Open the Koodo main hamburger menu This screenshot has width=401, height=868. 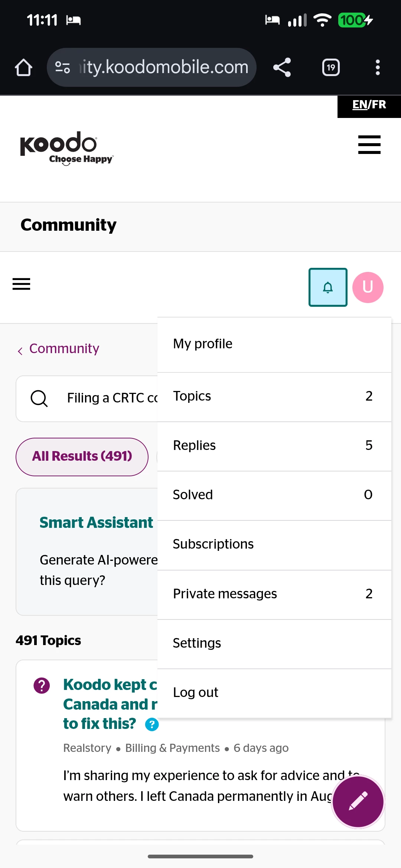pyautogui.click(x=369, y=145)
